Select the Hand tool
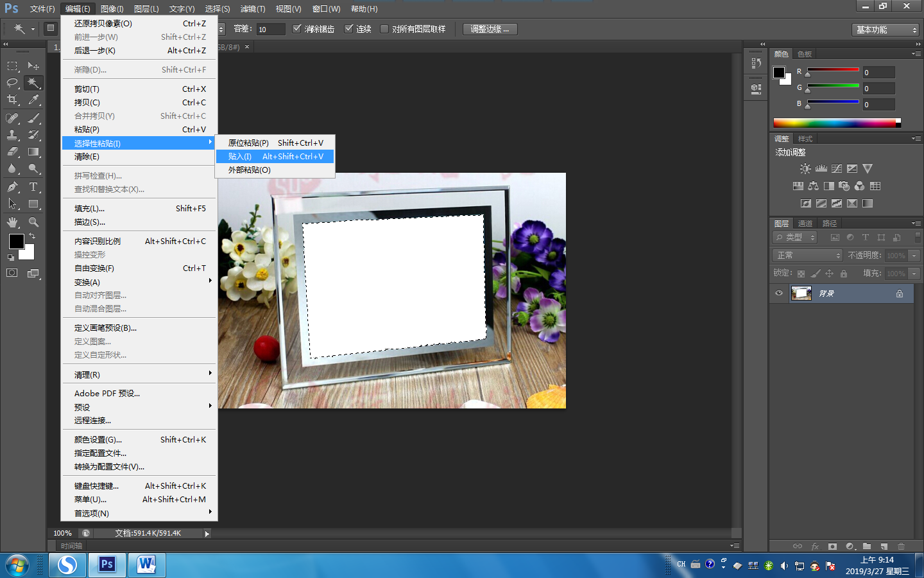 [x=12, y=222]
